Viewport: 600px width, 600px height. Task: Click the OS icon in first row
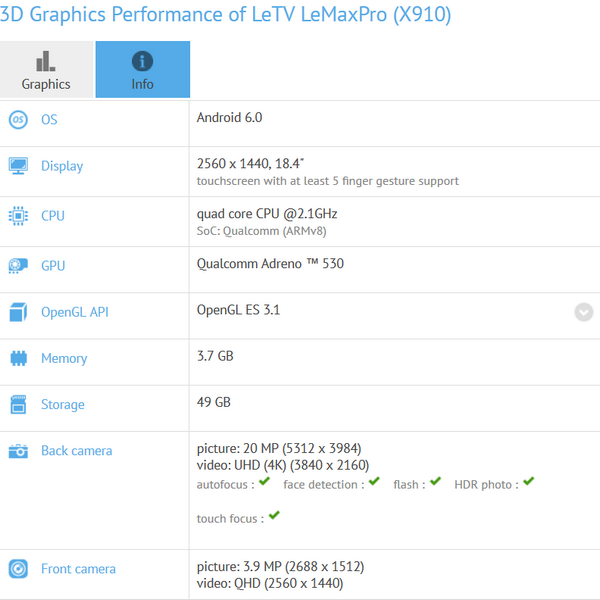pyautogui.click(x=18, y=120)
